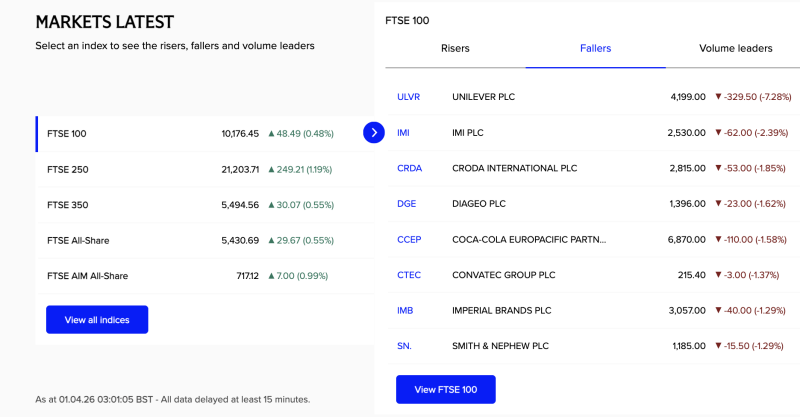Click the CRODA INTERNATIONAL PLC name
Screen dimensions: 800x417
[x=515, y=168]
